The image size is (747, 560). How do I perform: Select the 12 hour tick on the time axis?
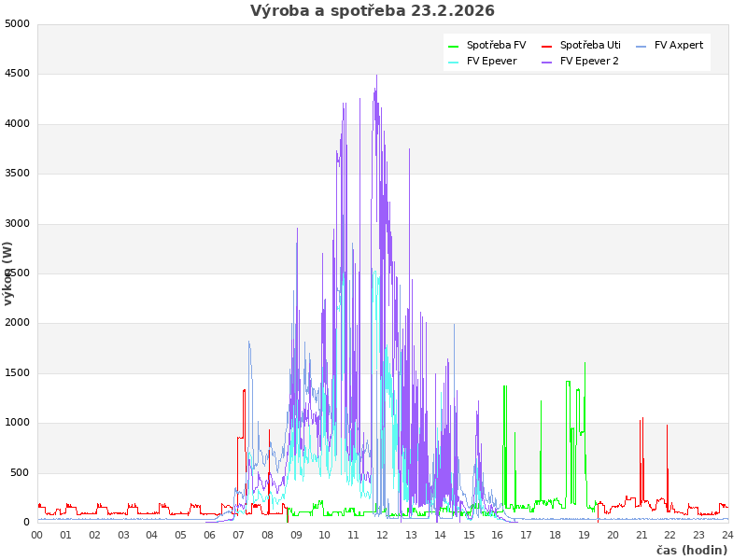tap(383, 535)
